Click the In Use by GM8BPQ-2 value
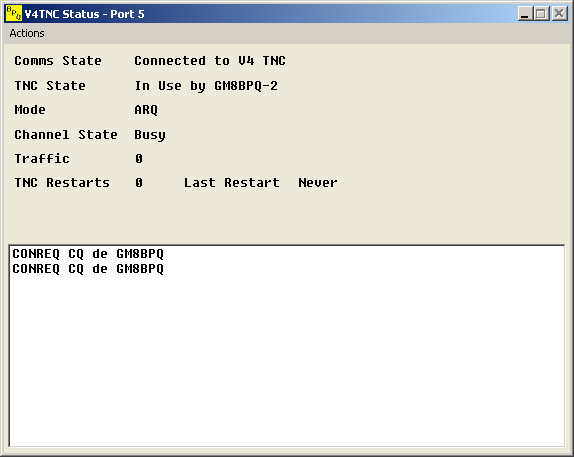This screenshot has height=457, width=574. pos(206,86)
